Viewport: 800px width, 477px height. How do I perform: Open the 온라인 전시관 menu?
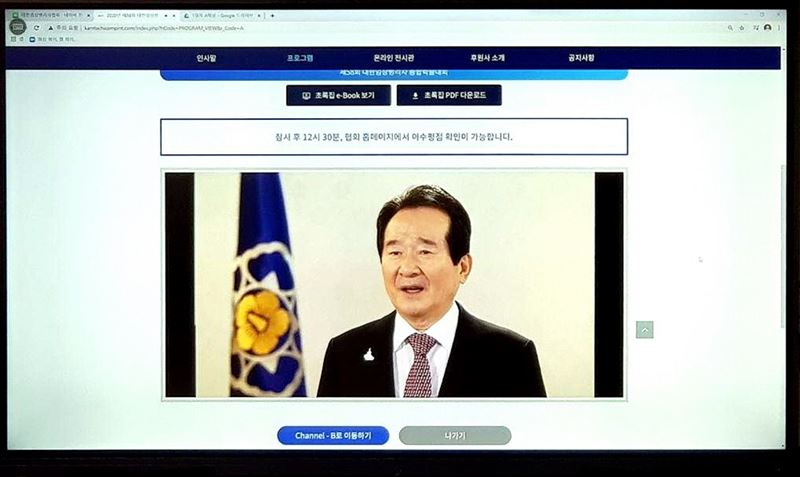[393, 58]
